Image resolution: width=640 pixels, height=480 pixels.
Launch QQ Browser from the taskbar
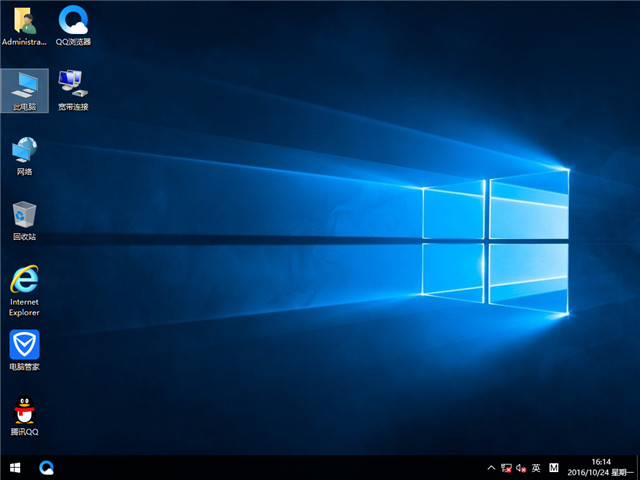(x=46, y=467)
